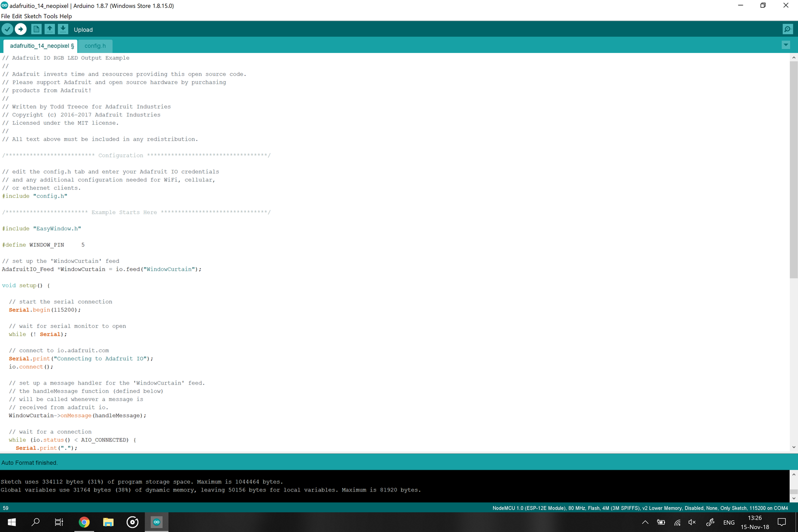Click the NodeMCU 1.0 board info text
The height and width of the screenshot is (532, 798).
[640, 508]
